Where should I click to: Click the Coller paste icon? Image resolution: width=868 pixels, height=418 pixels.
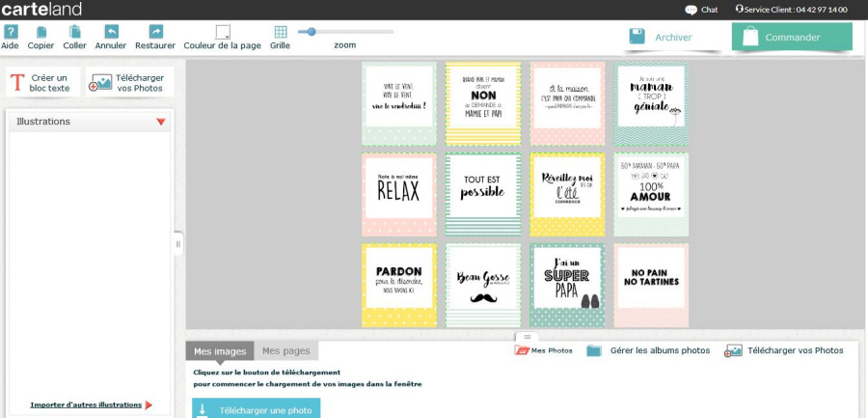click(x=75, y=32)
